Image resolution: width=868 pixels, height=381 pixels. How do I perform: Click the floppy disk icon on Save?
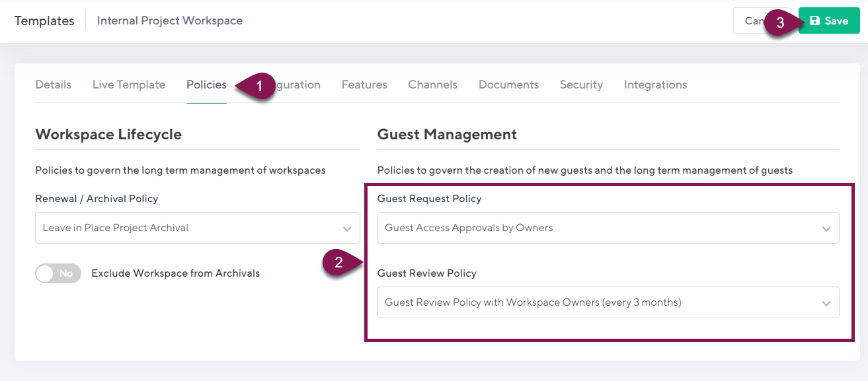(x=814, y=21)
